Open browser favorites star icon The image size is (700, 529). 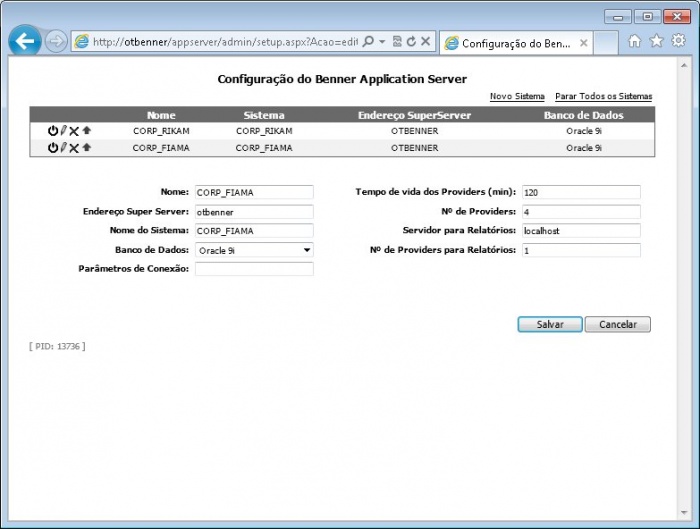pyautogui.click(x=656, y=41)
